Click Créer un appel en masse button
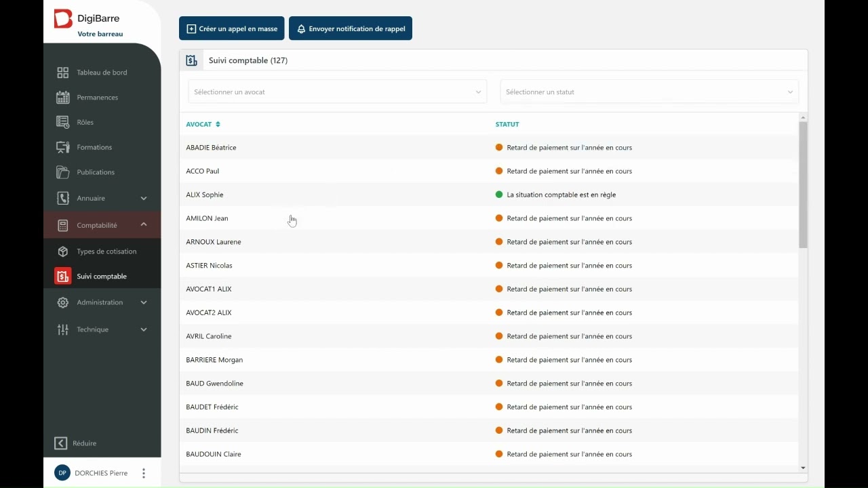Screen dimensions: 868x488 tap(232, 28)
